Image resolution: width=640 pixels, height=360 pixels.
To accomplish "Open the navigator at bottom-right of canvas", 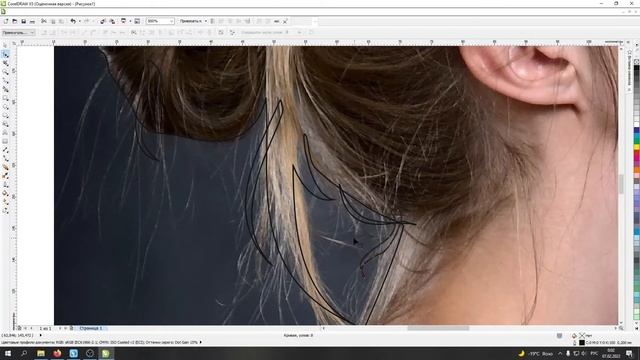I will pos(621,328).
